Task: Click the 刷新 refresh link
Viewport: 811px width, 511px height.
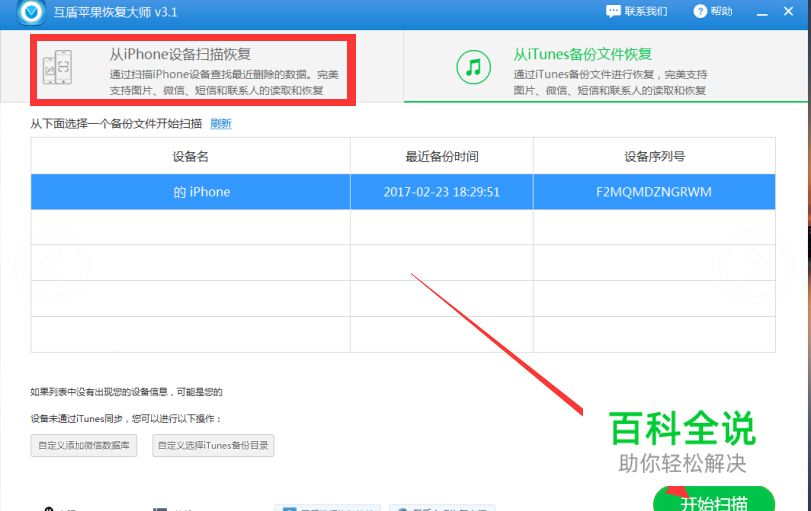Action: pyautogui.click(x=221, y=124)
